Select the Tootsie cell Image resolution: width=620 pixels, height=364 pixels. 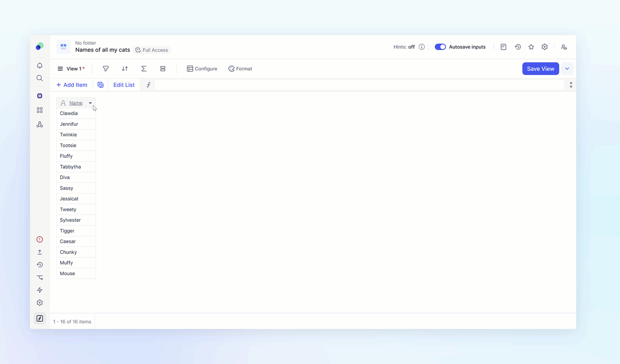click(x=76, y=146)
